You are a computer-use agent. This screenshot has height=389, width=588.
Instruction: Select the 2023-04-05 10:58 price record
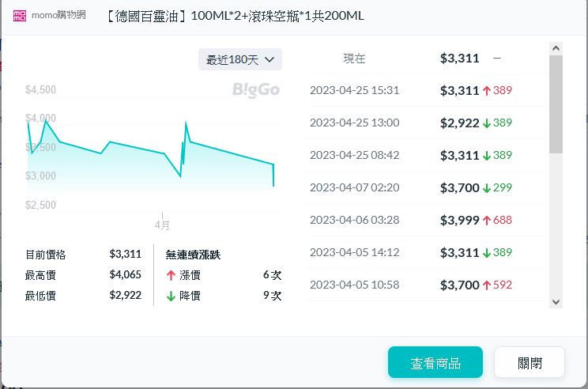tap(427, 285)
